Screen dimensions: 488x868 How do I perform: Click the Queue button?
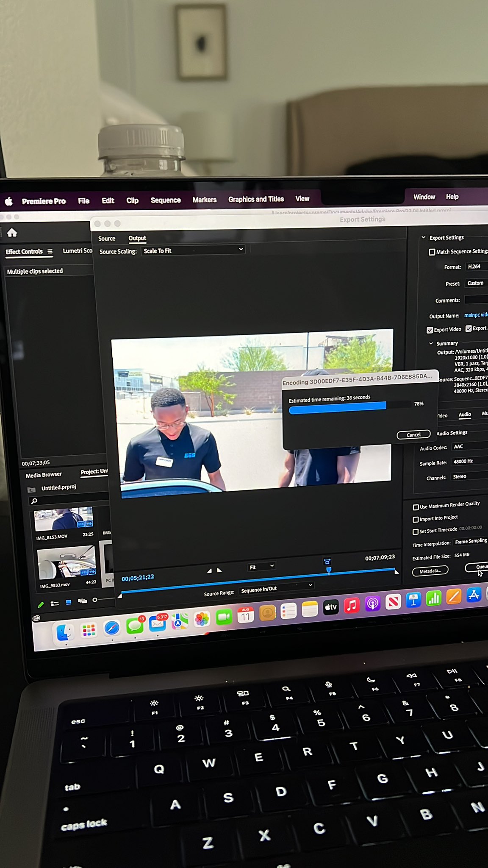(x=477, y=568)
